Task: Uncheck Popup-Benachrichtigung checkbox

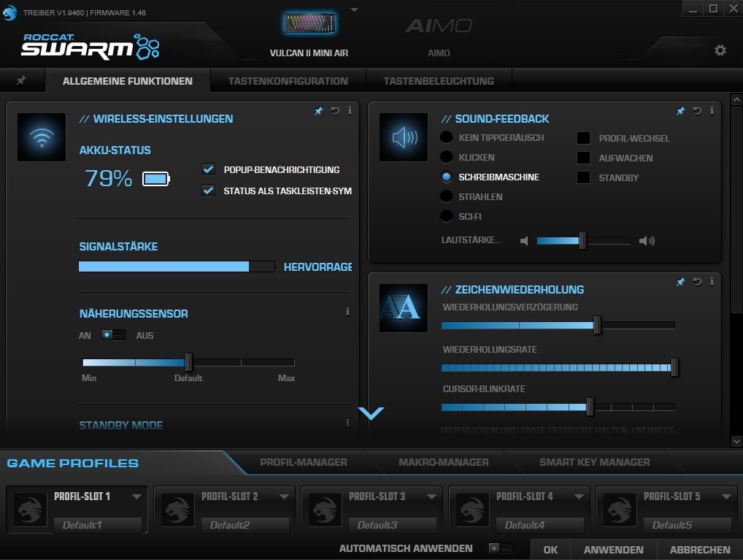Action: (209, 169)
